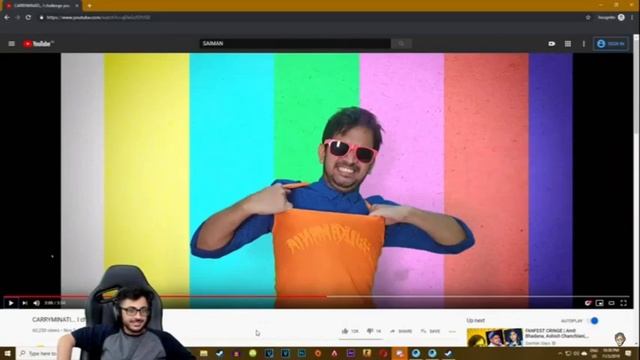Toggle the AUTOPLAY switch

pos(593,321)
